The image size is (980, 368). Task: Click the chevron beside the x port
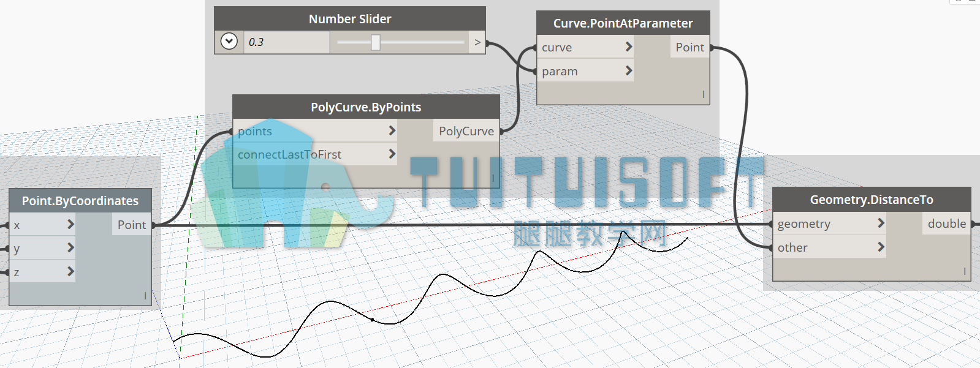click(70, 224)
